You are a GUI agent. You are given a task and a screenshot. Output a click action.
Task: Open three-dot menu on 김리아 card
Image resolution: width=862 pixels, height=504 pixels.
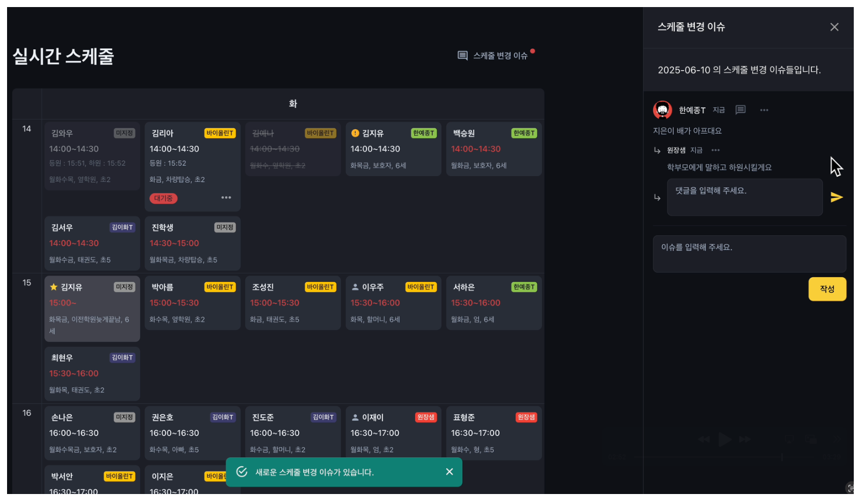click(226, 197)
